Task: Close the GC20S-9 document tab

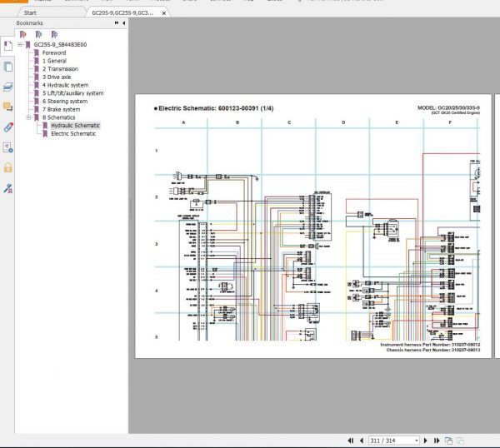Action: (164, 13)
